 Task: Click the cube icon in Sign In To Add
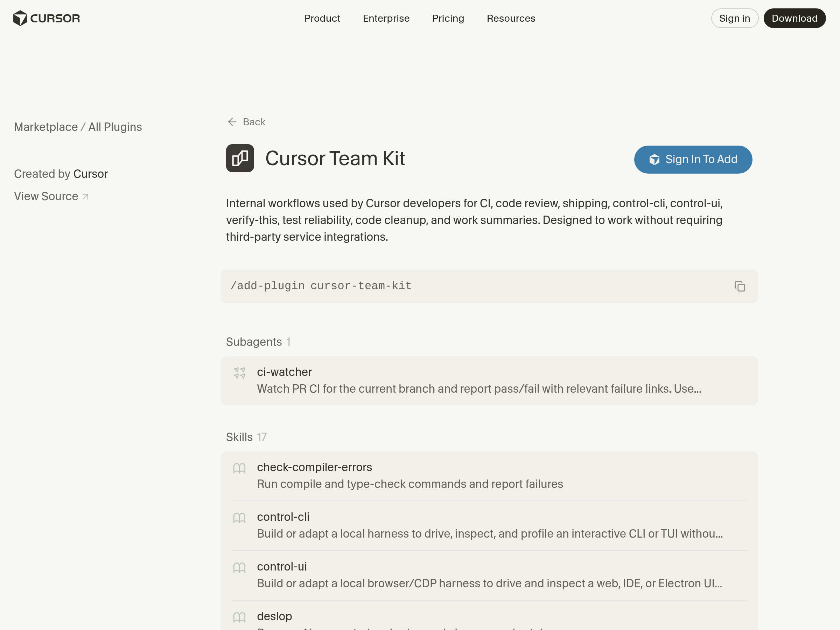pos(654,160)
